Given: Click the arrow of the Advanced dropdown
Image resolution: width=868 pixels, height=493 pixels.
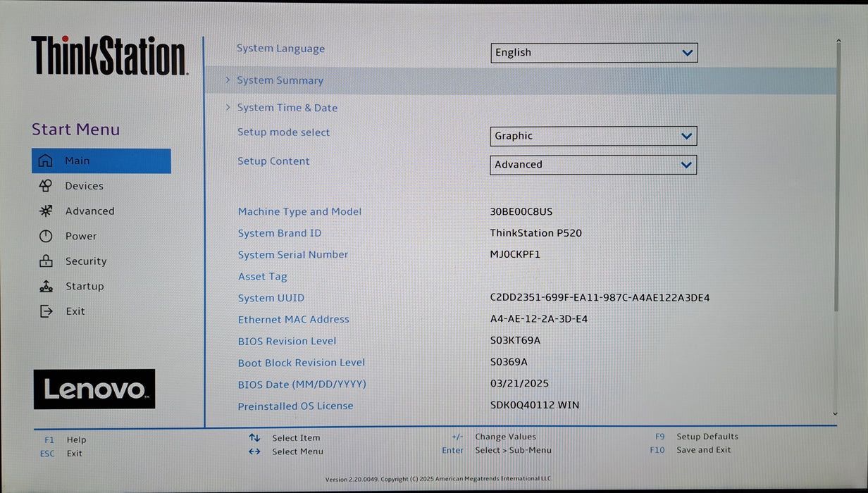Looking at the screenshot, I should (687, 165).
